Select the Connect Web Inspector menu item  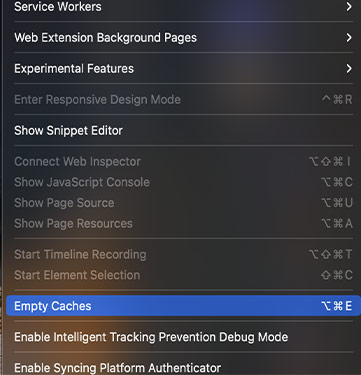pyautogui.click(x=183, y=161)
